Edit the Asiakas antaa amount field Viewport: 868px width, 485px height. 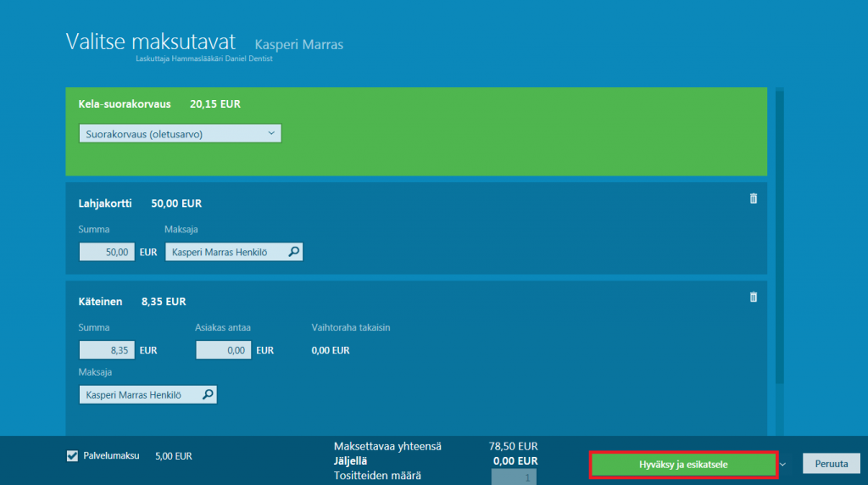tap(224, 350)
